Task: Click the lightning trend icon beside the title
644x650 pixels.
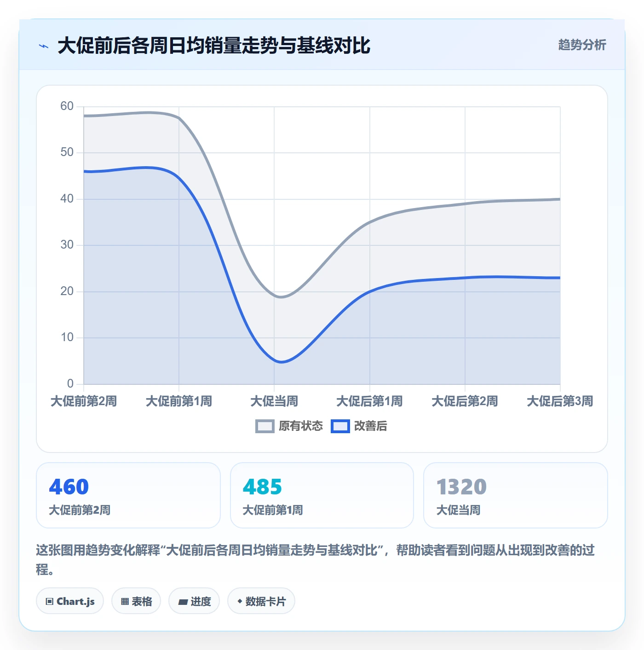Action: point(44,46)
